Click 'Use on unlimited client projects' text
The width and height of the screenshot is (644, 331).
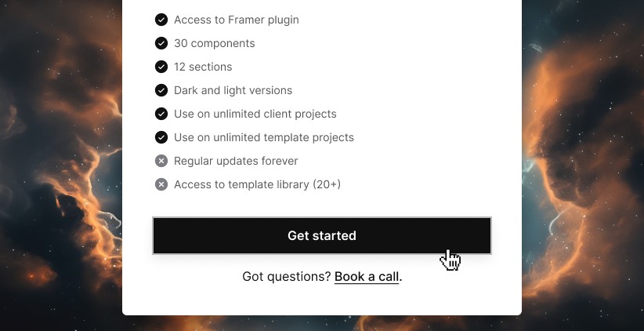(x=255, y=114)
